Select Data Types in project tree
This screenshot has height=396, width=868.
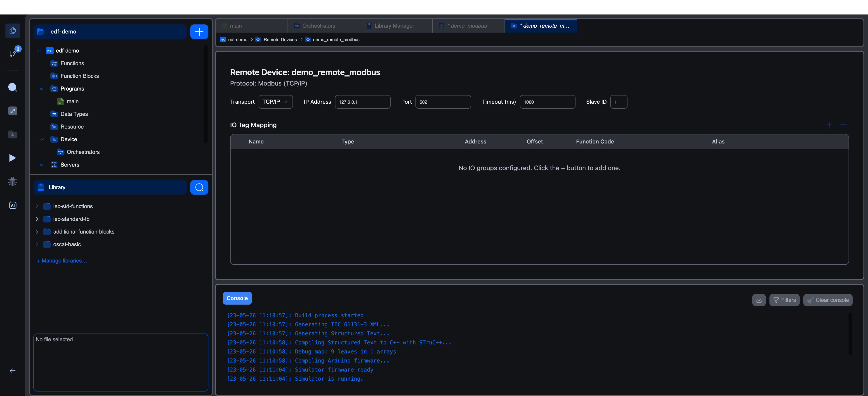(x=74, y=114)
